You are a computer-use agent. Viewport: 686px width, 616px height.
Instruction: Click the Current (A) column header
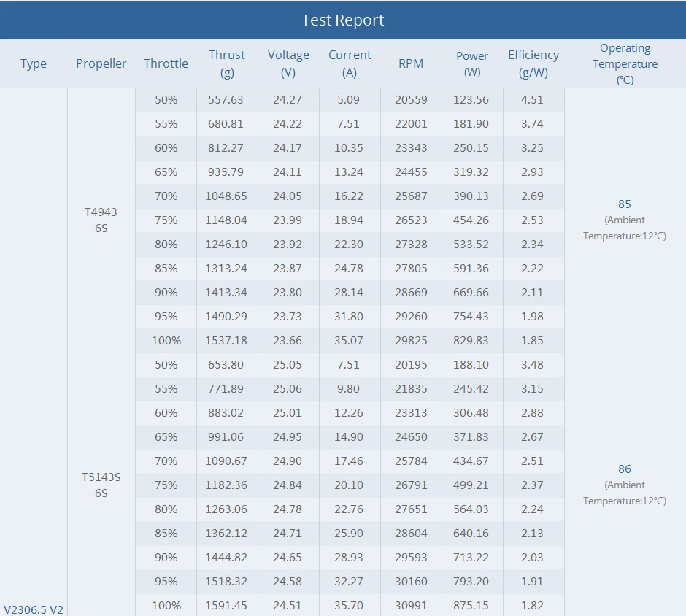click(350, 63)
